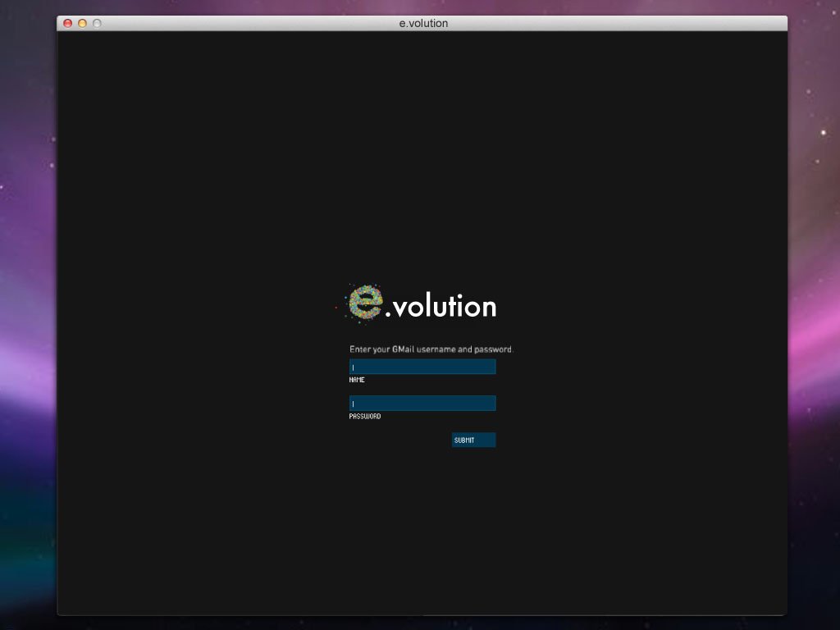This screenshot has height=630, width=840.
Task: Click the PASSWORD label
Action: (365, 416)
